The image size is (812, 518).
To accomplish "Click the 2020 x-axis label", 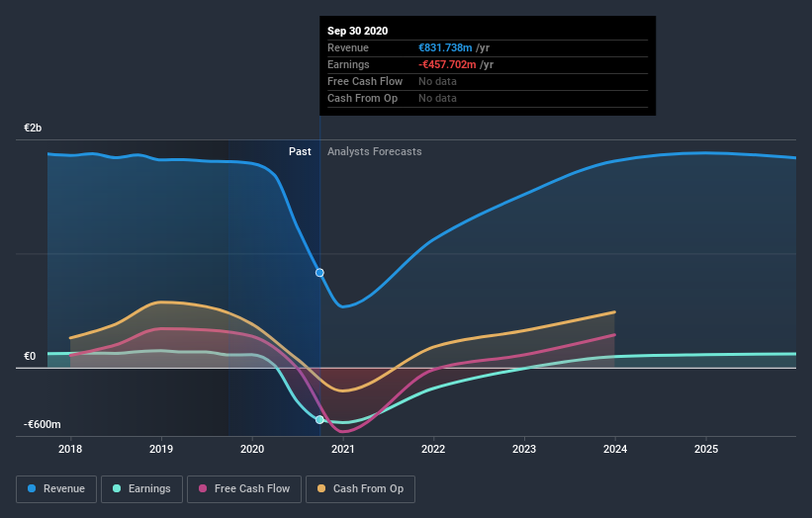I will point(252,449).
